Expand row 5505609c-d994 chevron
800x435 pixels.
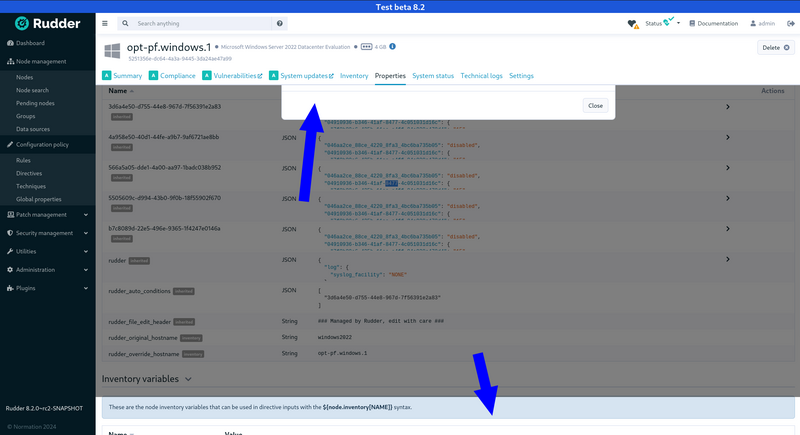point(728,198)
